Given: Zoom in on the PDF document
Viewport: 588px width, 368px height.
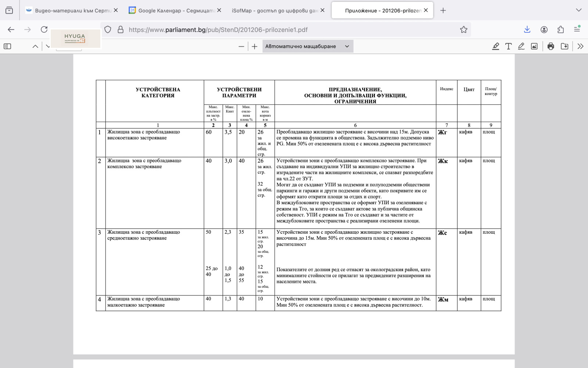Looking at the screenshot, I should tap(255, 46).
